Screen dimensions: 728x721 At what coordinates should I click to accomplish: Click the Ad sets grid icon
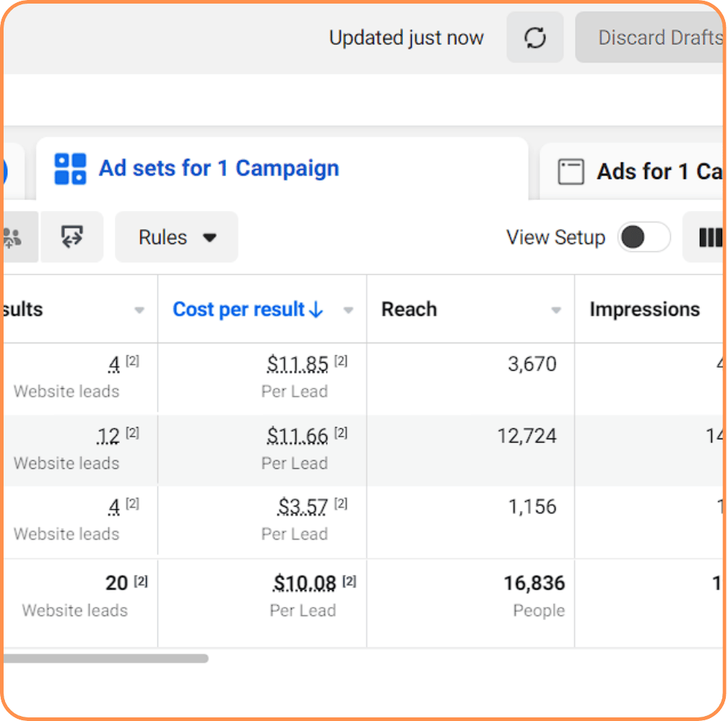tap(70, 169)
